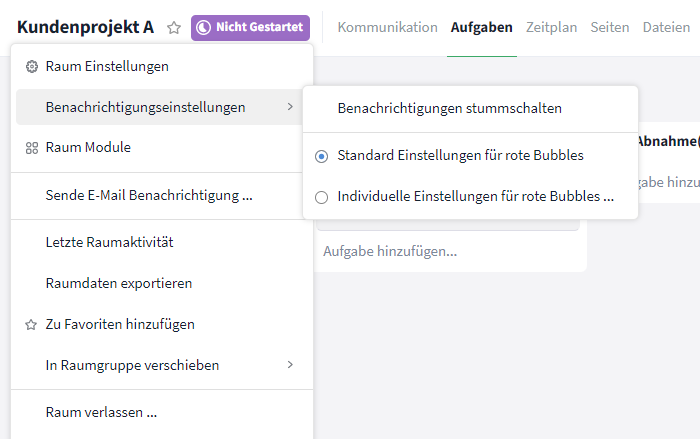The image size is (700, 439).
Task: Choose Raum verlassen entry
Action: [162, 412]
